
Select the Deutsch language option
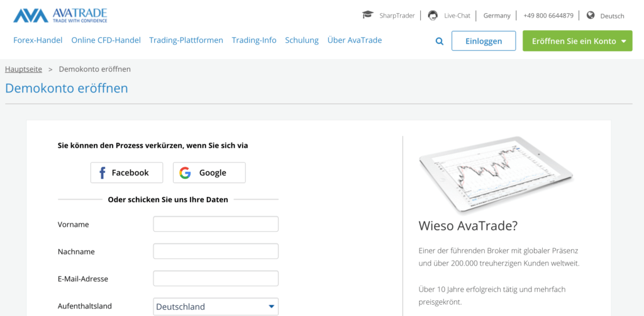pyautogui.click(x=612, y=16)
